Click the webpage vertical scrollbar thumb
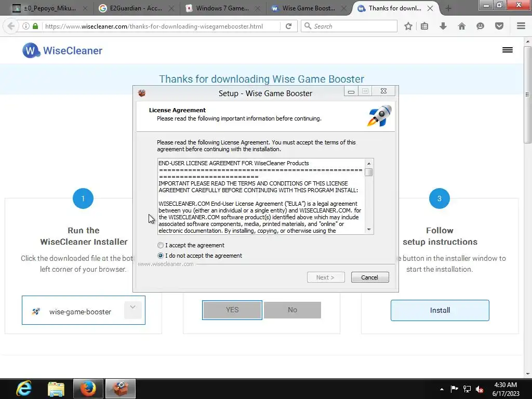Screen dimensions: 532x399 pyautogui.click(x=527, y=95)
